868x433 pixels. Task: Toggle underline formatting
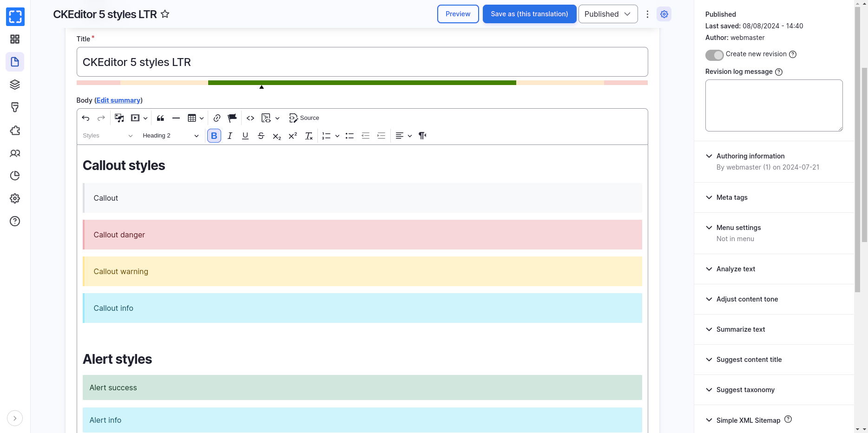click(245, 136)
